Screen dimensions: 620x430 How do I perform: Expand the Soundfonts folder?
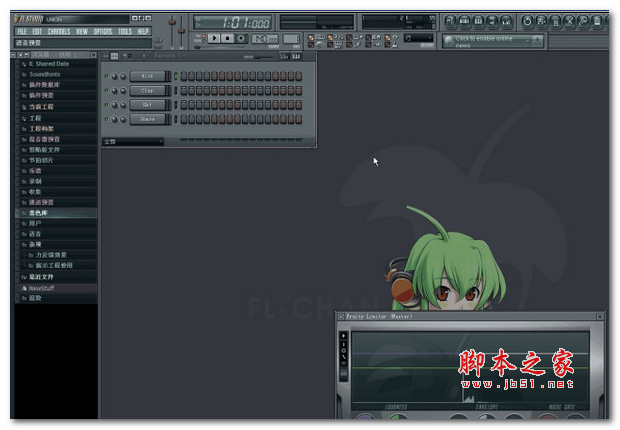[55, 74]
